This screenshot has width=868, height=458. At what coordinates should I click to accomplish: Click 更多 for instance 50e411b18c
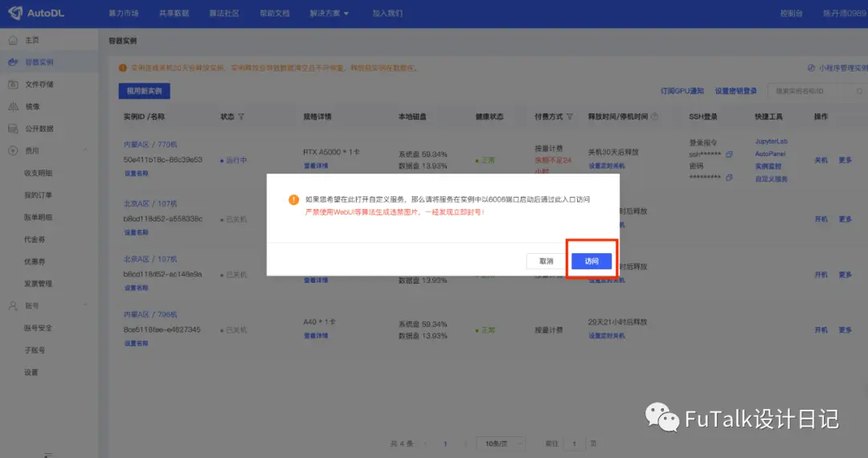point(845,160)
